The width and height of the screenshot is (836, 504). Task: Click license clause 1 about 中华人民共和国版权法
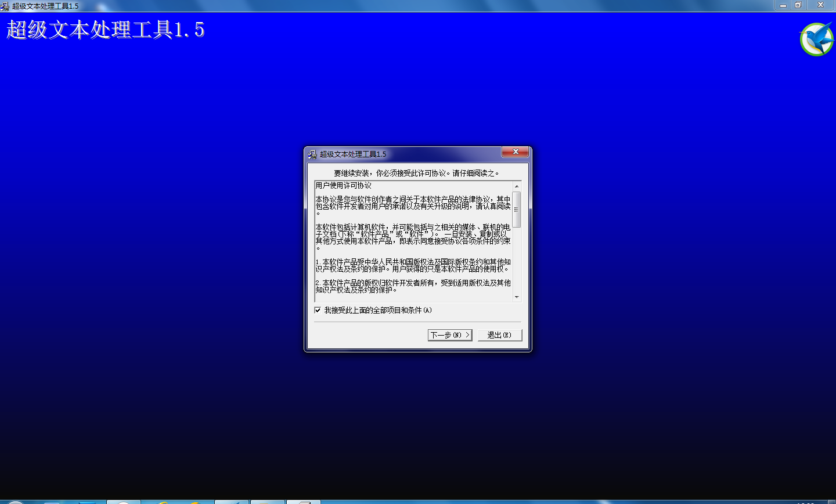coord(413,265)
